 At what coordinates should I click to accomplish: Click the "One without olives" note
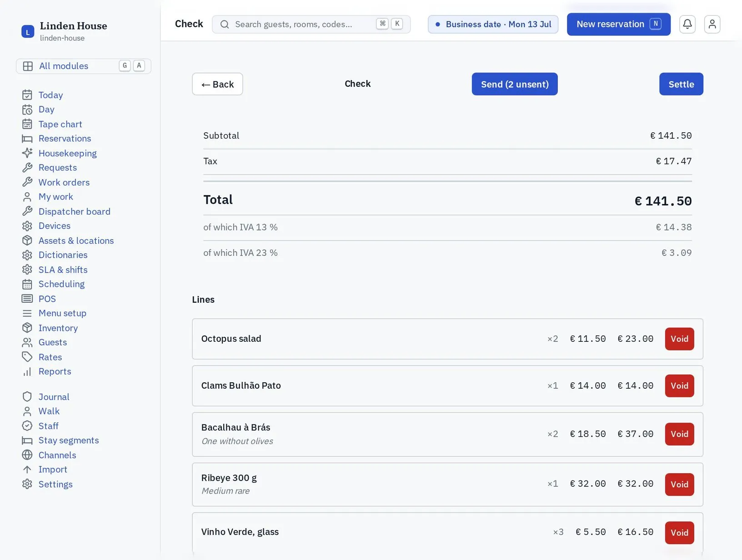(237, 441)
